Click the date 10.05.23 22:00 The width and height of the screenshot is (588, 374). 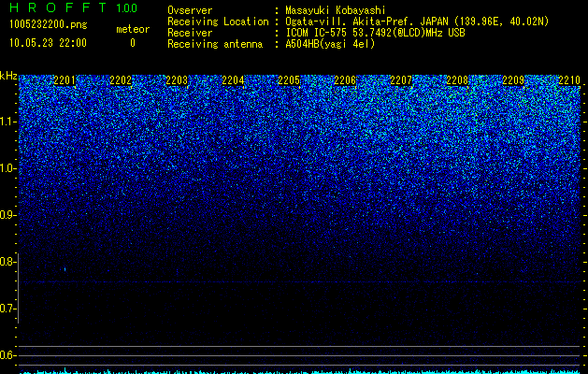[48, 43]
